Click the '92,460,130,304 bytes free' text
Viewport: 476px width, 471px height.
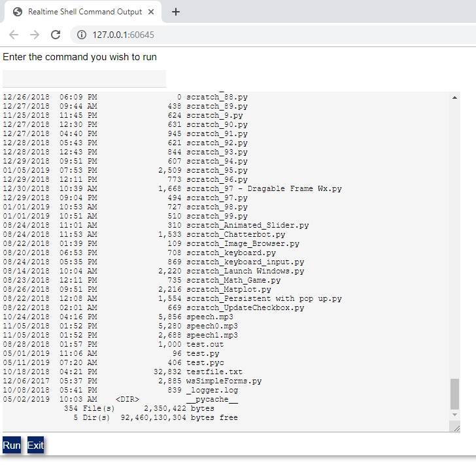[x=179, y=417]
